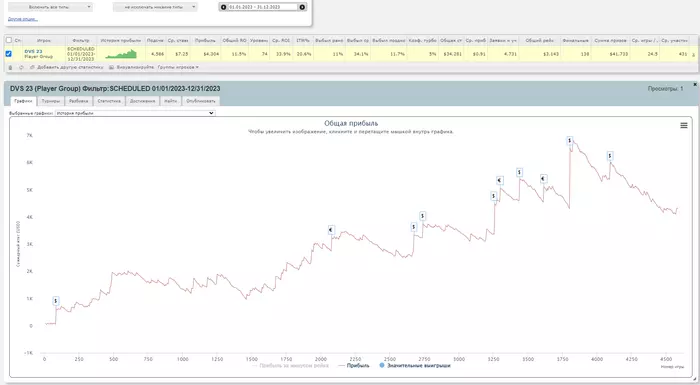Close the DVS 23 chart panel
Image resolution: width=700 pixels, height=385 pixels.
pyautogui.click(x=695, y=84)
